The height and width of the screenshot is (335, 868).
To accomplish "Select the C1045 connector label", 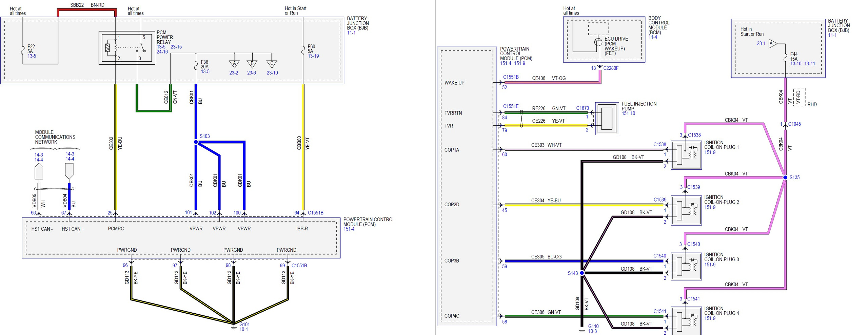I will (794, 124).
